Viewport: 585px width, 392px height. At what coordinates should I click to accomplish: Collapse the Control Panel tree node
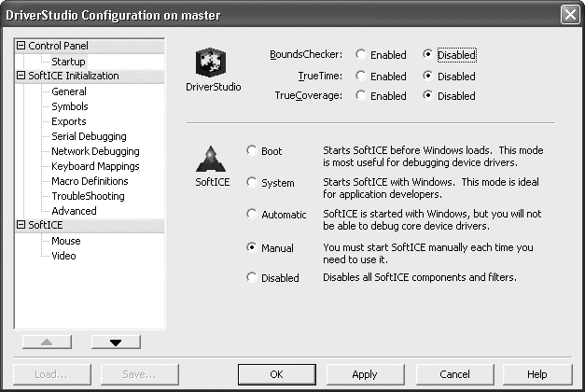coord(21,46)
